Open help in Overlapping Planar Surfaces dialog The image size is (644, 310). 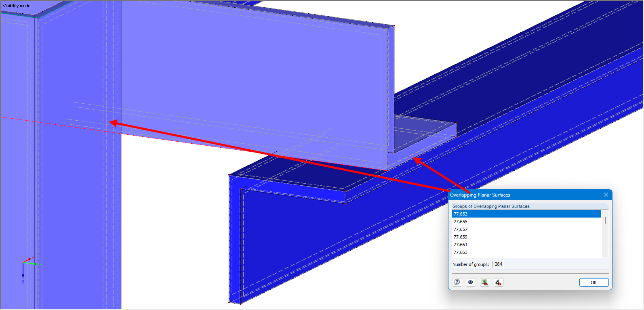coord(457,282)
